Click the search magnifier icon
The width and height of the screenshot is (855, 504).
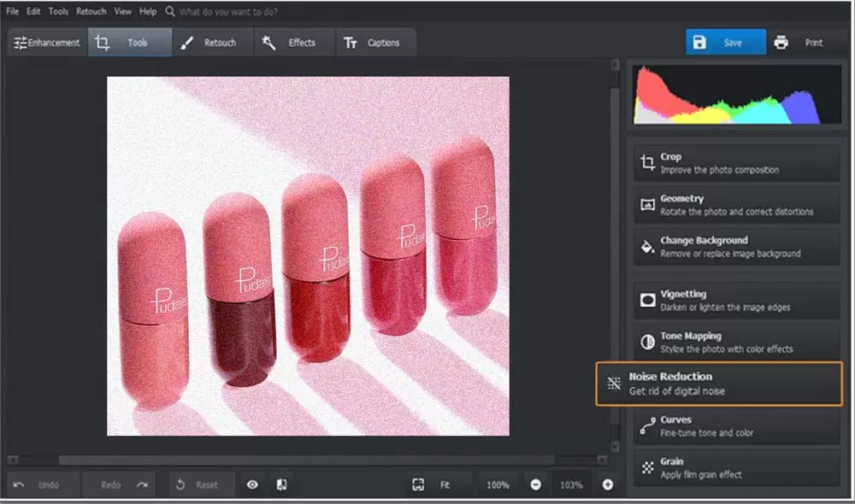pos(170,11)
